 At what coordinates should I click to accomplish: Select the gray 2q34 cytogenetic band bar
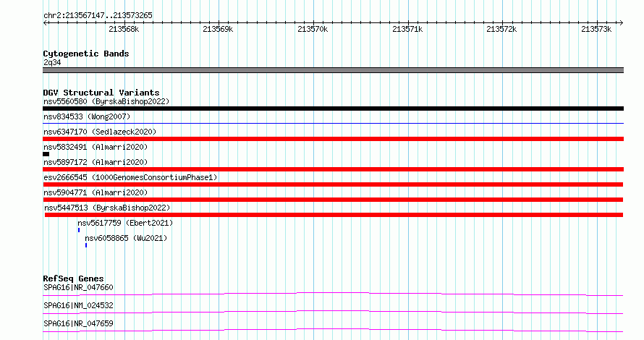(333, 70)
